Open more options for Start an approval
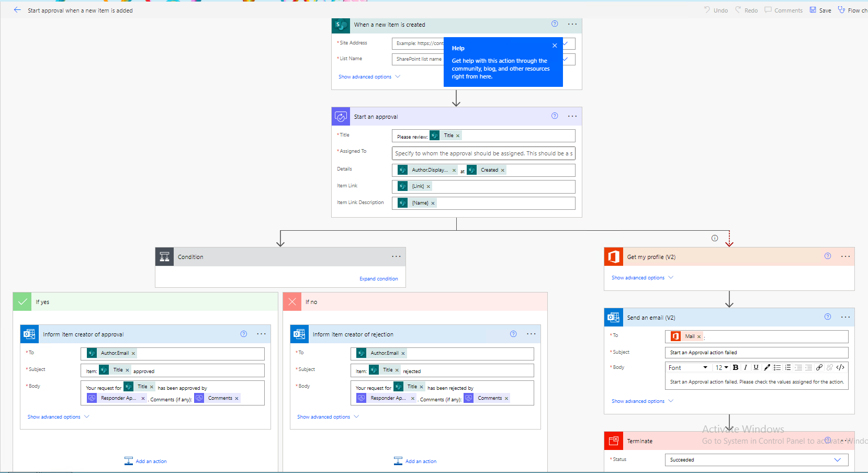This screenshot has width=868, height=473. [x=572, y=116]
